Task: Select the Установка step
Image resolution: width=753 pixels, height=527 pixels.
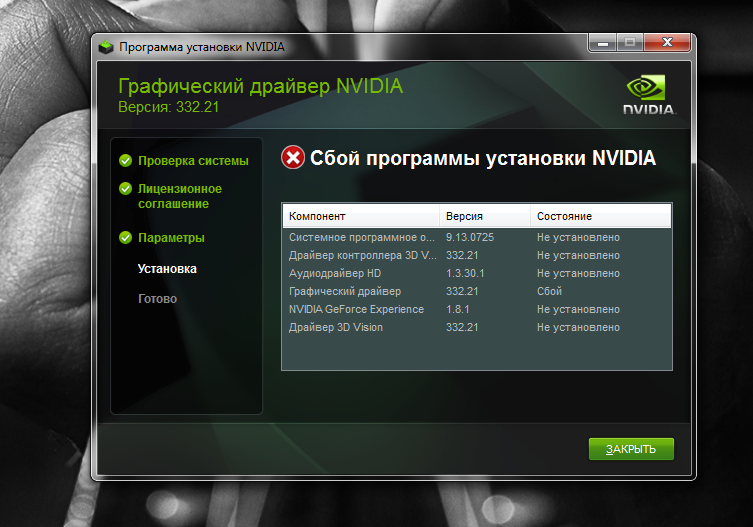Action: 167,269
